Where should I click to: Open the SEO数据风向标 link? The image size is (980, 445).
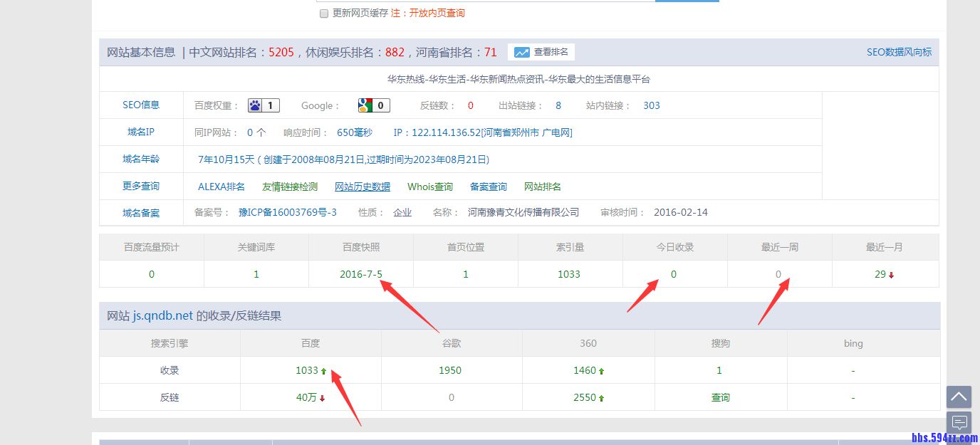click(899, 51)
